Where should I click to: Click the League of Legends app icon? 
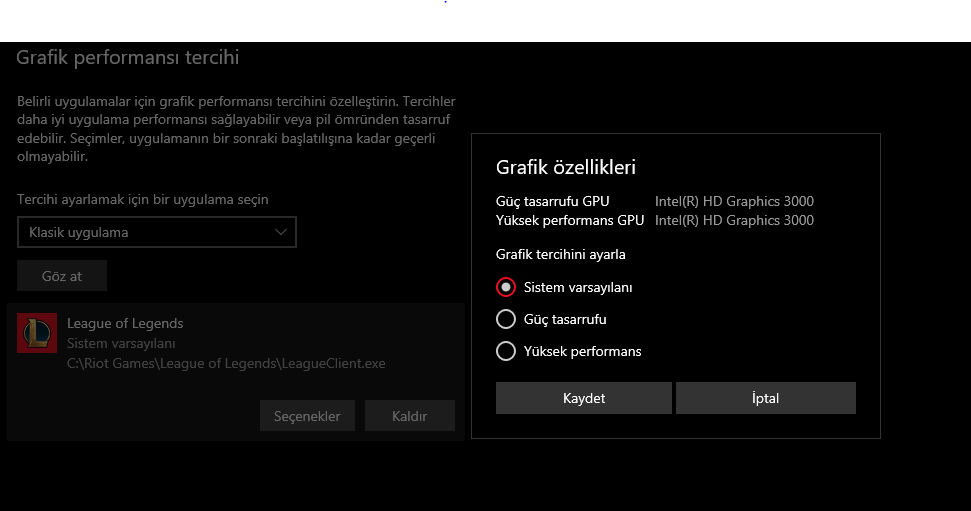coord(37,333)
